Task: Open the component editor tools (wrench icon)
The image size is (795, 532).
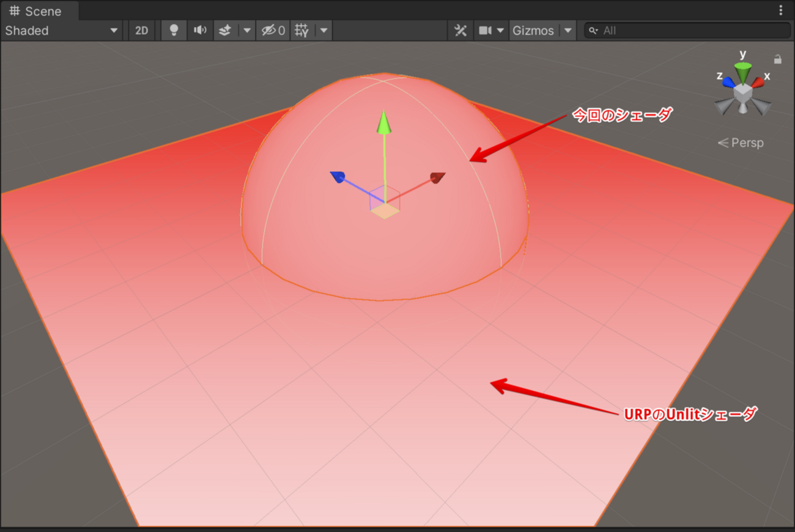Action: (460, 31)
